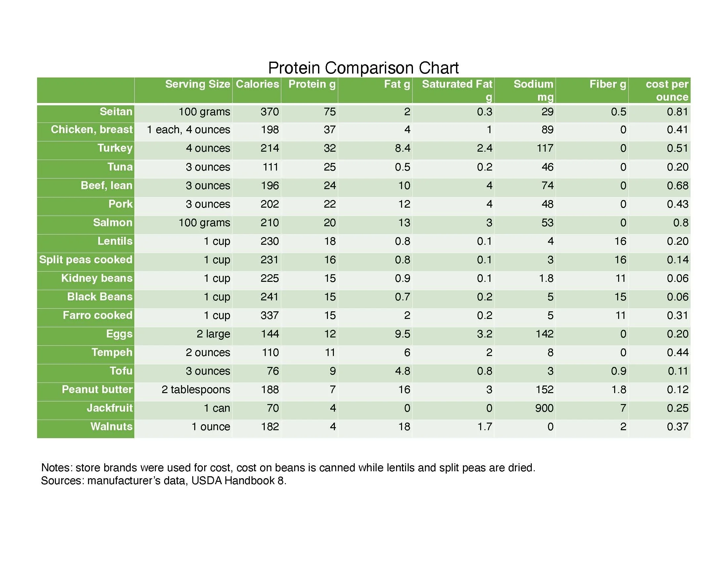Click the cost per ounce header
This screenshot has height=563, width=728.
click(x=667, y=90)
